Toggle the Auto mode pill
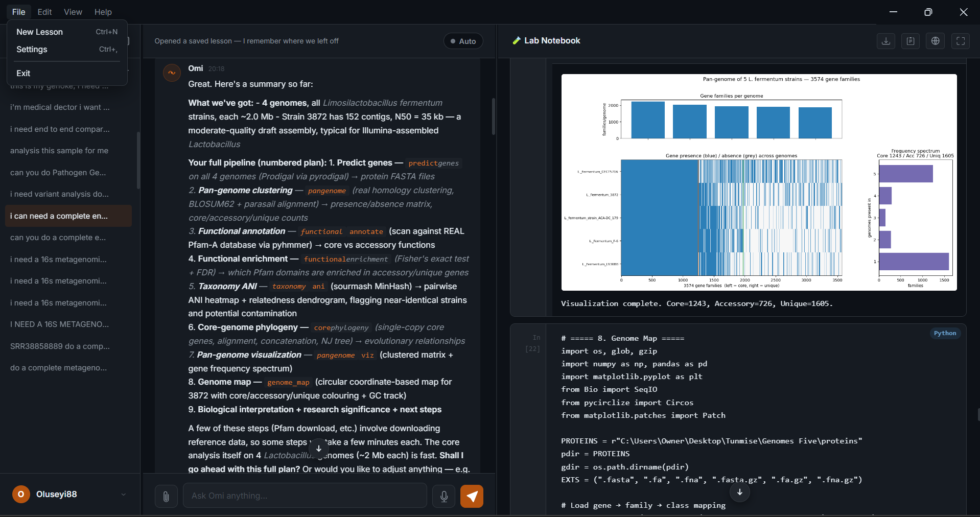The height and width of the screenshot is (517, 980). (463, 41)
